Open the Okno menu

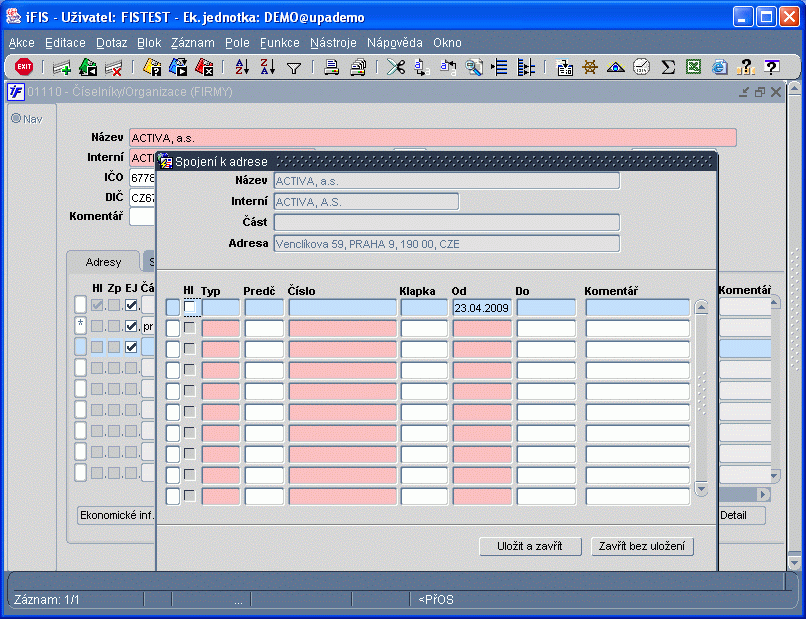click(447, 43)
